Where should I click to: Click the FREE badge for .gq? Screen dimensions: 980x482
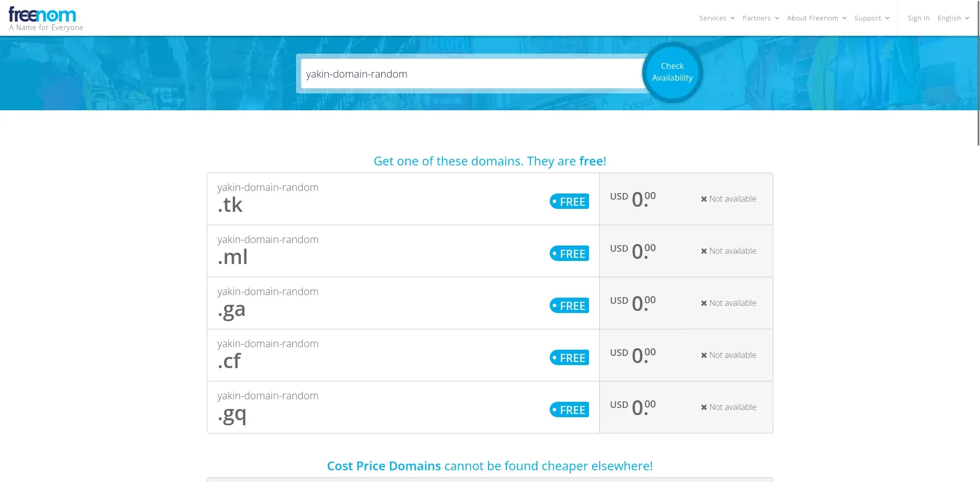tap(569, 409)
